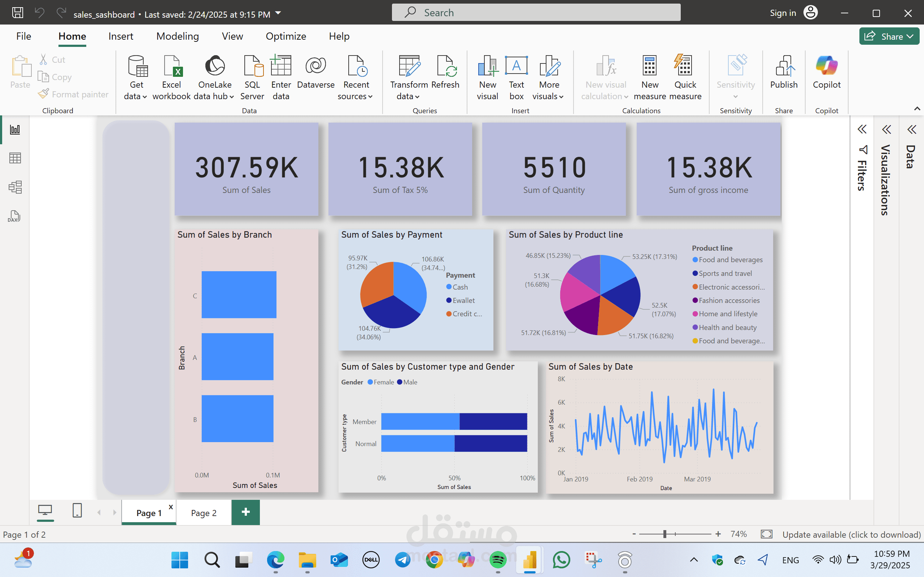Click Transform data icon in ribbon
Viewport: 924px width, 577px height.
(409, 67)
